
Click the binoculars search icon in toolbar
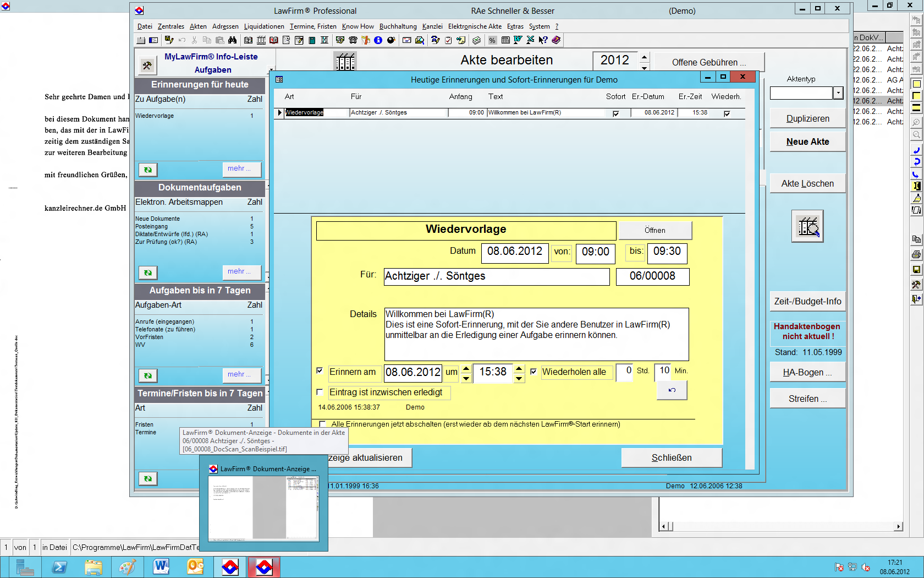[233, 40]
